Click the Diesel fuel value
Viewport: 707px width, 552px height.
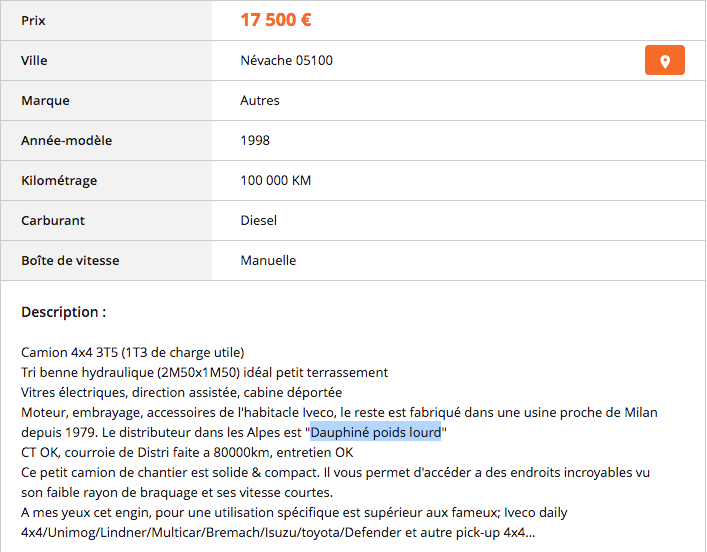[259, 220]
